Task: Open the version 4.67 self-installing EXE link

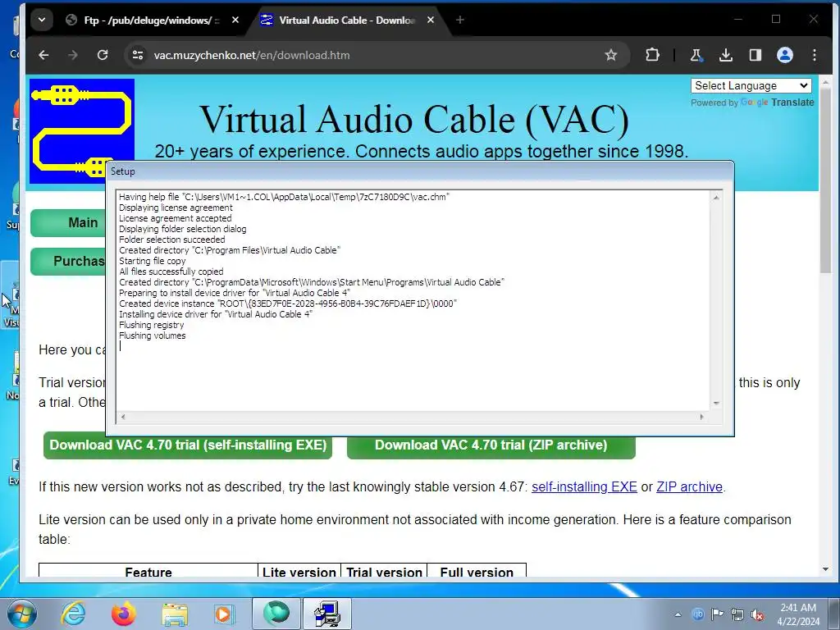Action: (x=584, y=487)
